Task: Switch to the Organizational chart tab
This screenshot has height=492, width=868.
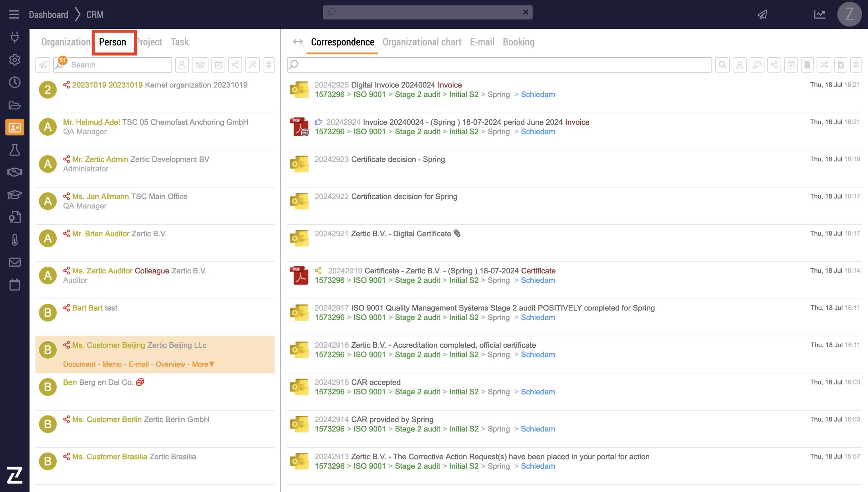Action: click(422, 42)
